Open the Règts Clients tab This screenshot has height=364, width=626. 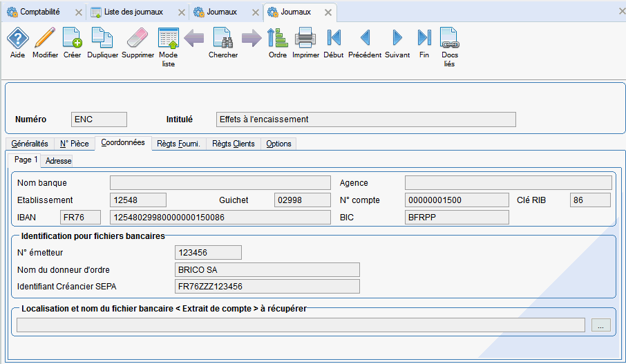[x=233, y=144]
